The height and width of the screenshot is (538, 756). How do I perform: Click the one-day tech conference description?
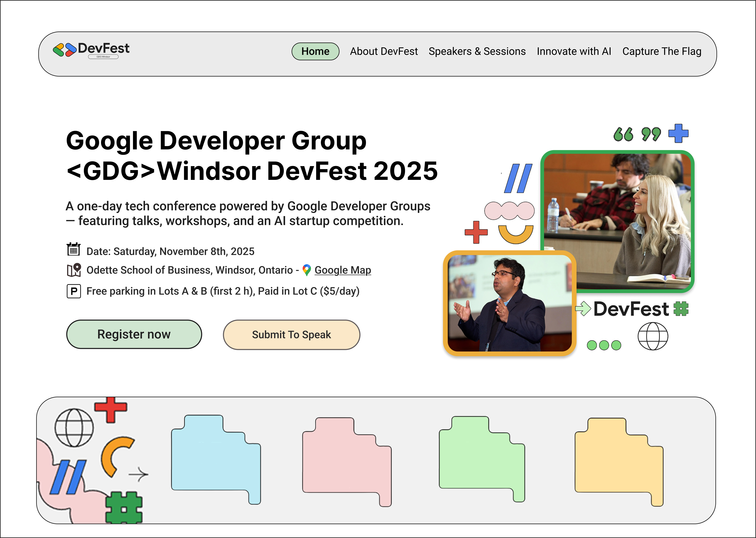tap(248, 213)
